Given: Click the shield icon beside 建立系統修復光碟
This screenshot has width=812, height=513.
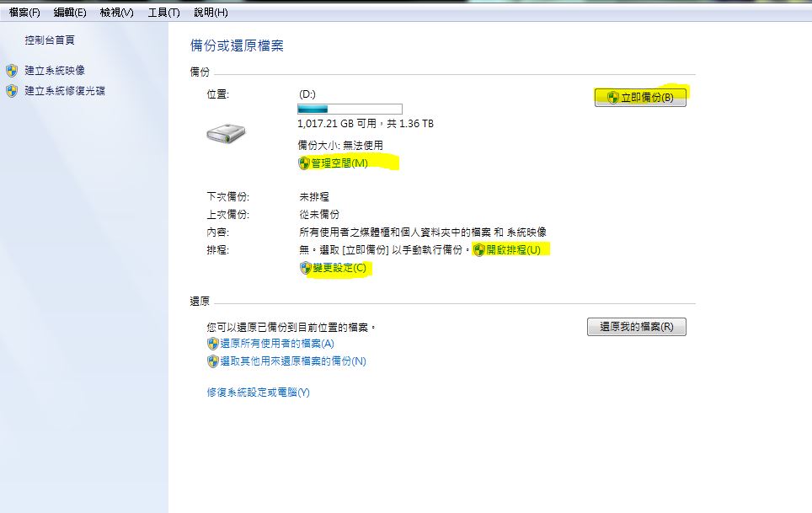Looking at the screenshot, I should click(x=12, y=91).
